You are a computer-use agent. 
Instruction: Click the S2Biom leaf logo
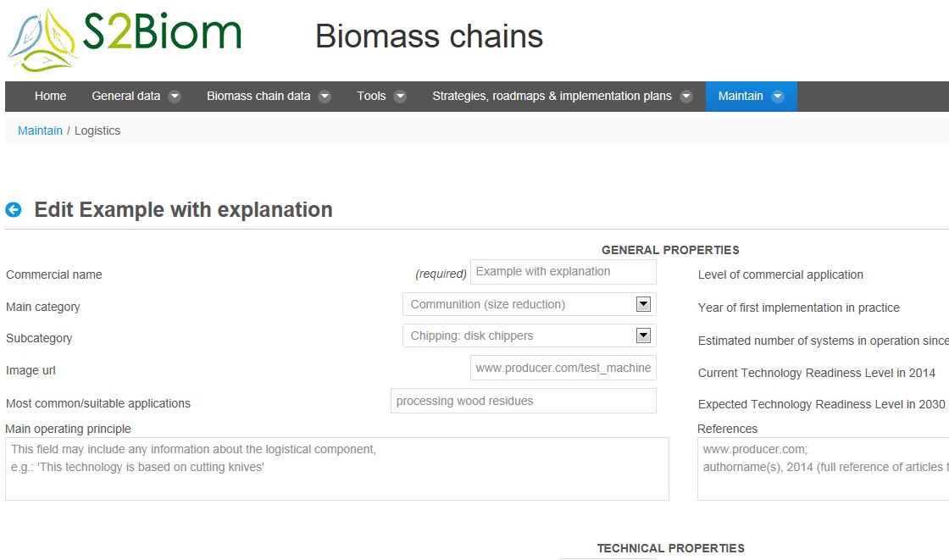(x=42, y=39)
